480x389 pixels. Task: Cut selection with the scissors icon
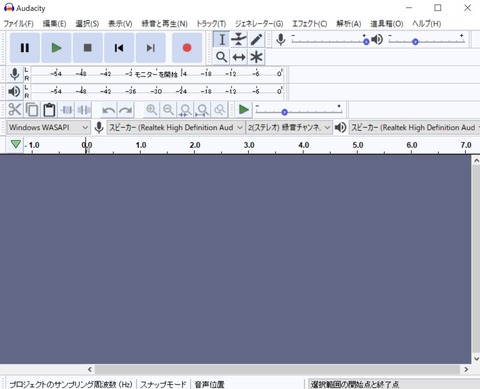(15, 110)
